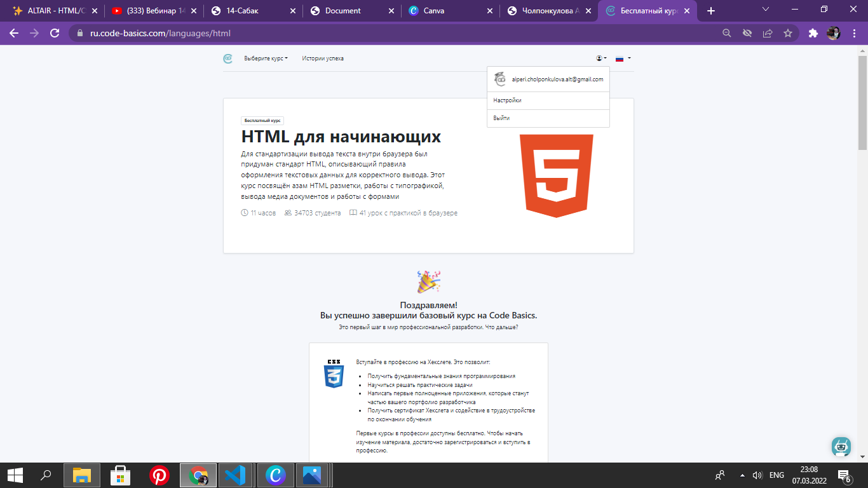Click the user avatar in dropdown menu

pos(500,79)
